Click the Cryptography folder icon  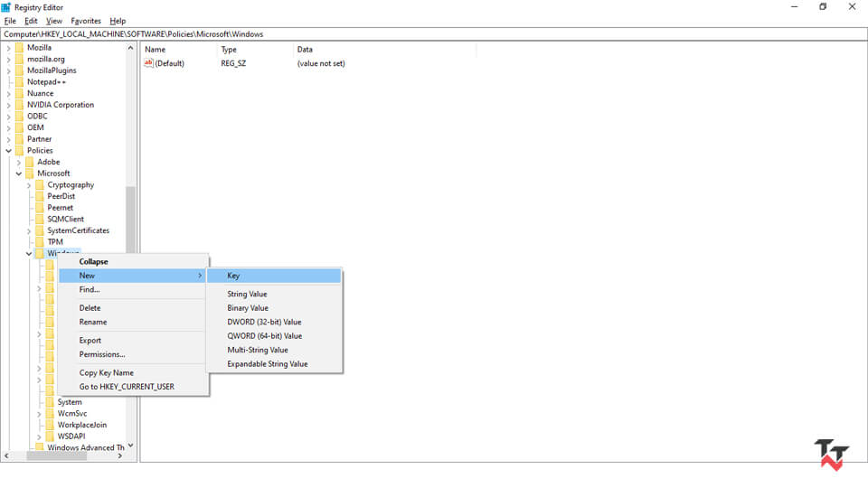(x=39, y=184)
